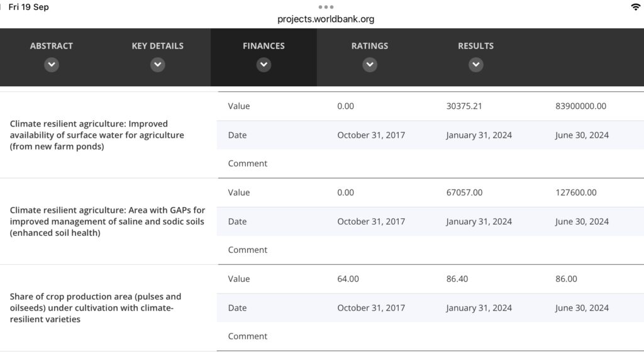The height and width of the screenshot is (353, 644).
Task: Expand the Abstract section chevron
Action: pos(52,64)
